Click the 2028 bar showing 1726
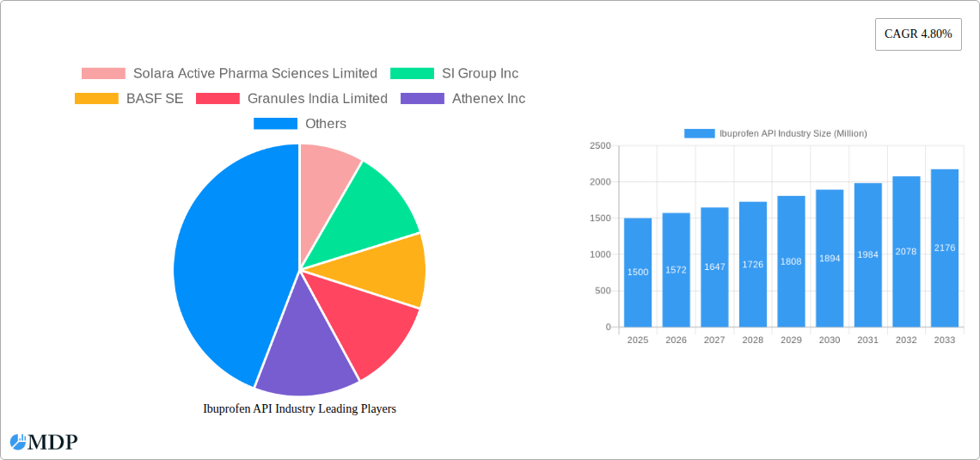980x460 pixels. pos(752,264)
